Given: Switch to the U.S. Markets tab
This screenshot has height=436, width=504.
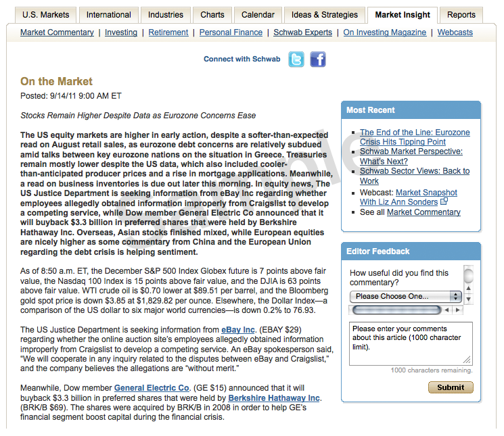Looking at the screenshot, I should (x=45, y=15).
